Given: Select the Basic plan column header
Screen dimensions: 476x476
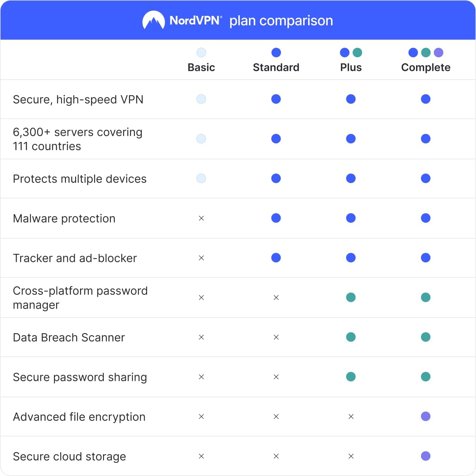Looking at the screenshot, I should 201,67.
